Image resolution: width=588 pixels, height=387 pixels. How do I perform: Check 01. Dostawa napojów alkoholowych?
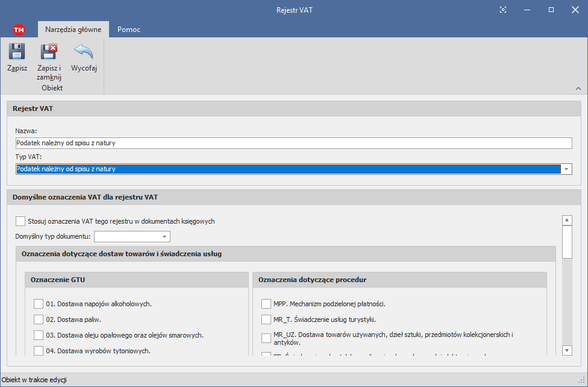tap(39, 304)
